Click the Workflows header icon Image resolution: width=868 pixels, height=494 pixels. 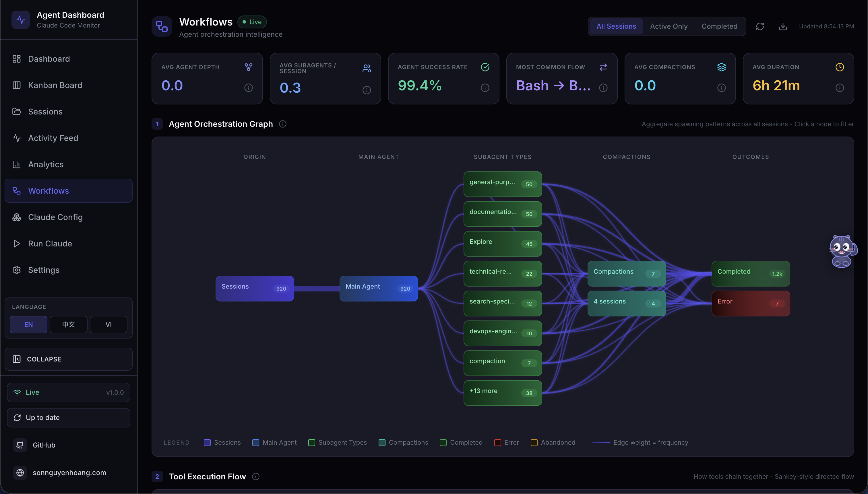click(162, 26)
